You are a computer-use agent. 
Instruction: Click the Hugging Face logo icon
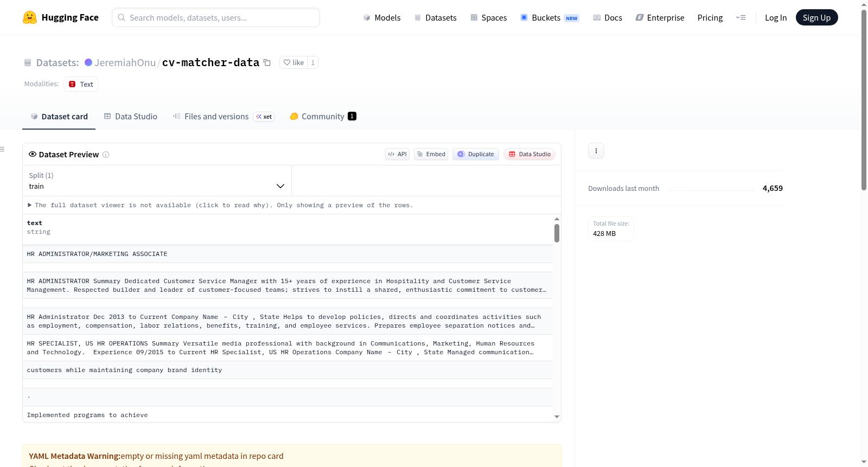(30, 17)
